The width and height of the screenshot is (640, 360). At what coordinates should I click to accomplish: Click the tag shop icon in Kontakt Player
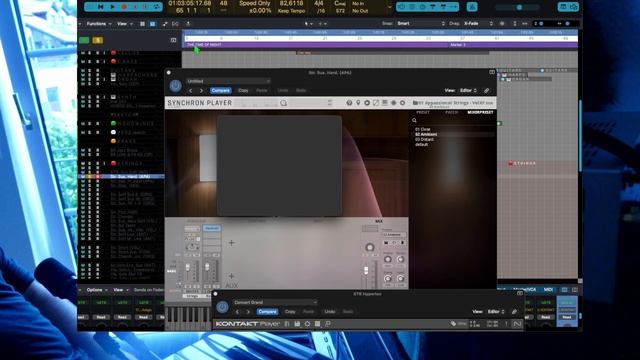coord(458,324)
